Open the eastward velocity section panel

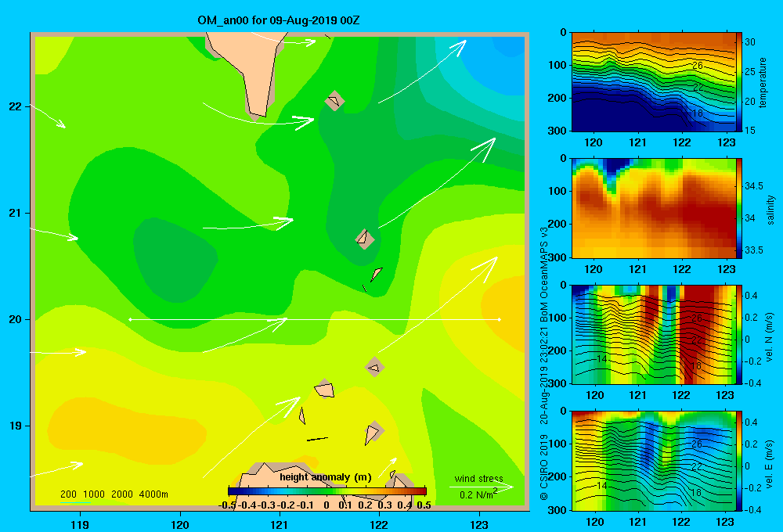[654, 461]
